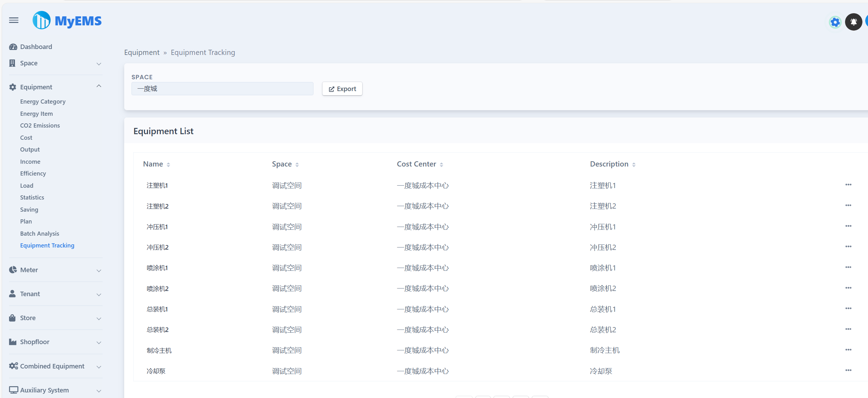868x398 pixels.
Task: Click the SPACE input field showing 一度城
Action: coord(222,89)
